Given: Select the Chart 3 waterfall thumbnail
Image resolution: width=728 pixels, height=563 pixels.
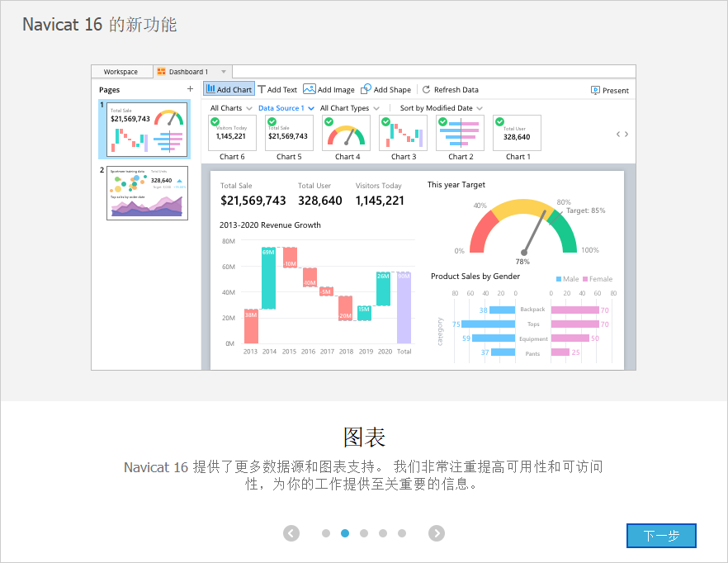Looking at the screenshot, I should pos(403,133).
